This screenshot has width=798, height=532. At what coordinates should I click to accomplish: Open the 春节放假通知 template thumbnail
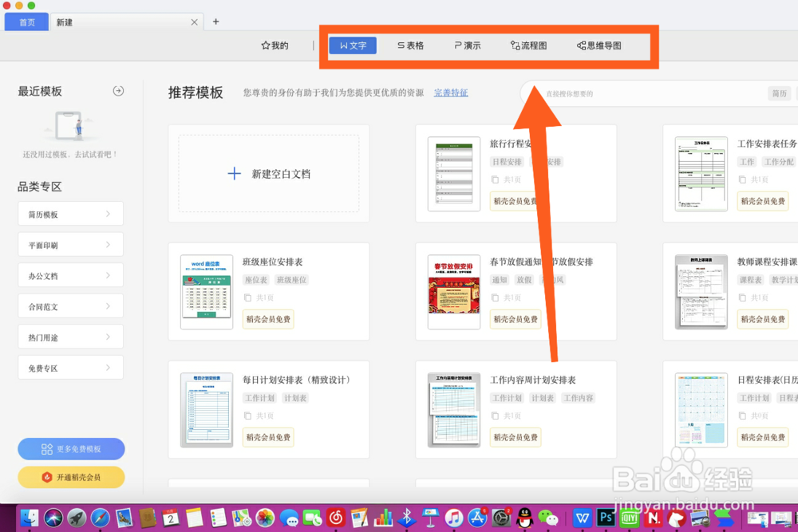coord(454,292)
